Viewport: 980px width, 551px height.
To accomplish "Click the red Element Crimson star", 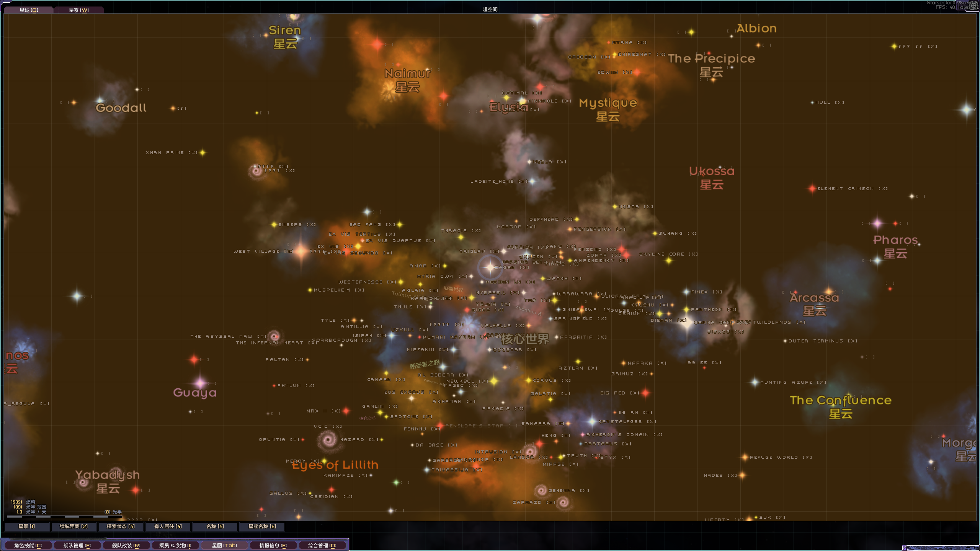I will (x=812, y=188).
